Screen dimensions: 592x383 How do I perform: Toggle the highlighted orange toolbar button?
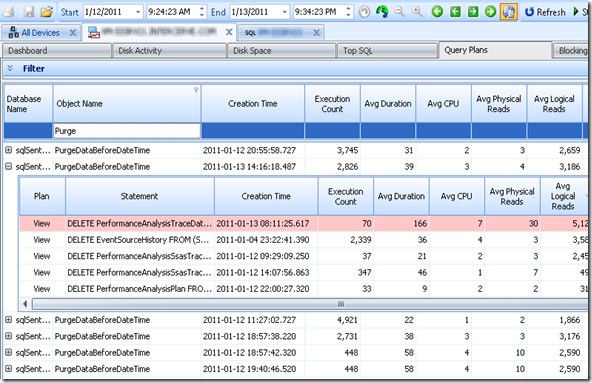[509, 12]
